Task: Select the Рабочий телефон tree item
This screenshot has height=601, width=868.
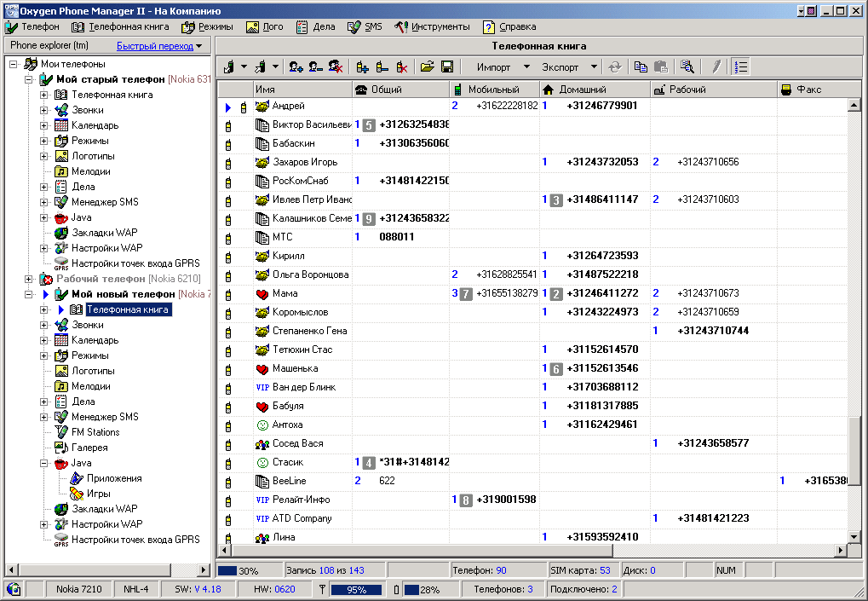Action: (x=129, y=279)
